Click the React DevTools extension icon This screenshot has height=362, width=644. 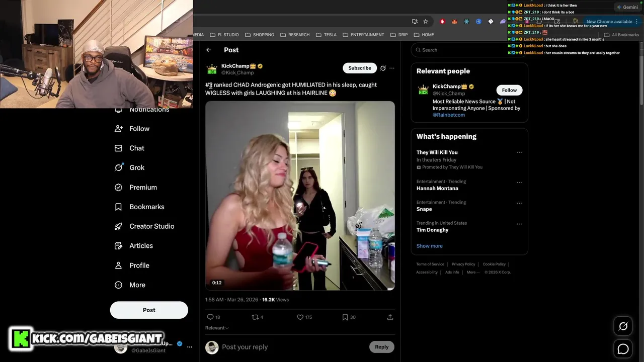(x=467, y=22)
